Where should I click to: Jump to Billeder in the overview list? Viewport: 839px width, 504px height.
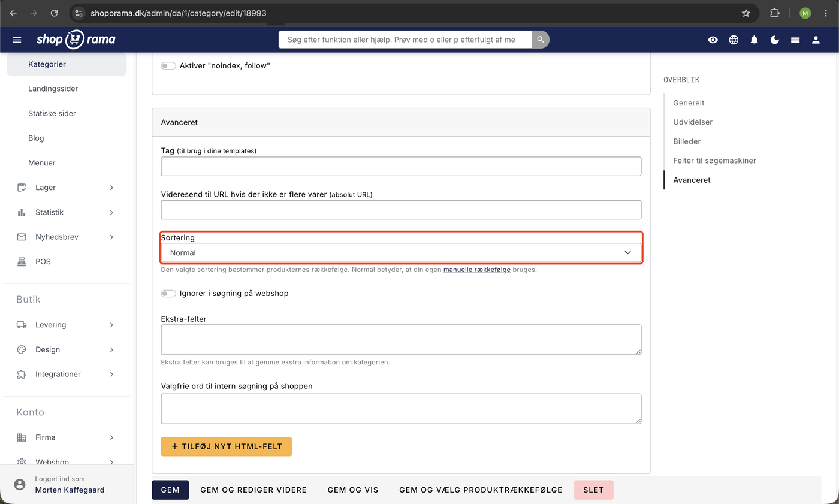pyautogui.click(x=687, y=141)
